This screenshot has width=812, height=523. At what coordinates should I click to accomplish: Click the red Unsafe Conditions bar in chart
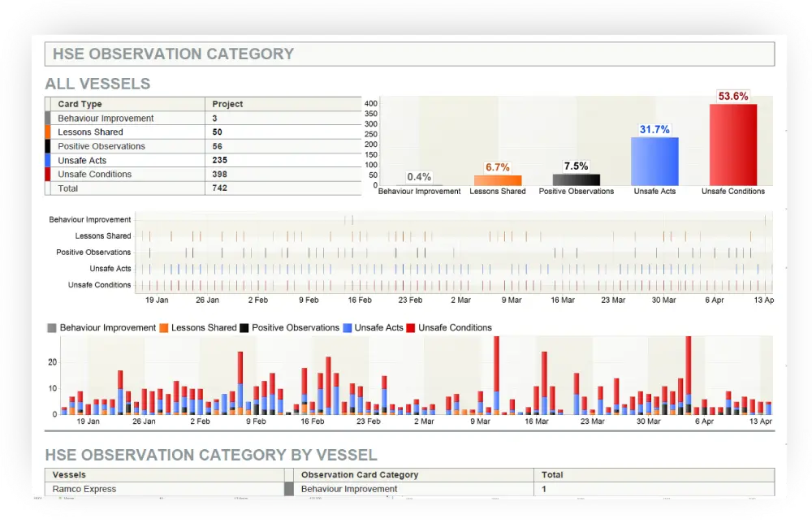732,145
